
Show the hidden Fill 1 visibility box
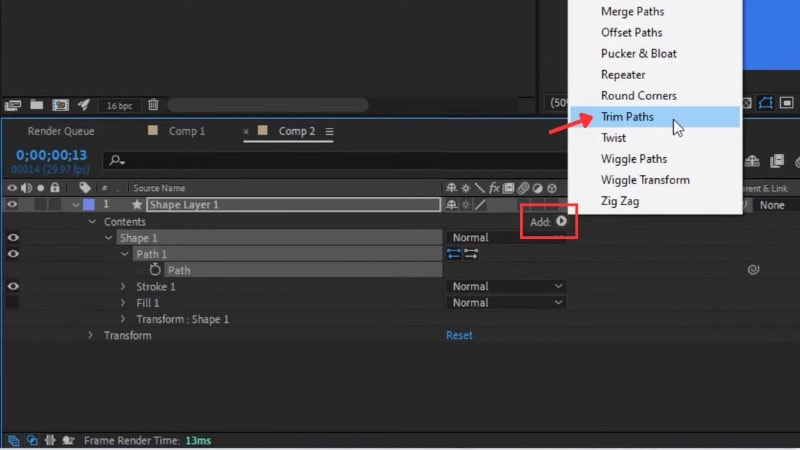tap(12, 303)
